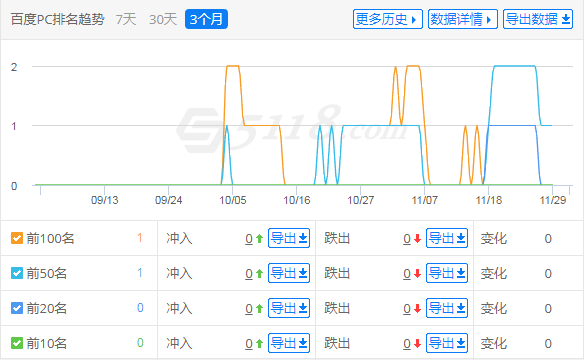Export 冲入 data for 前50名 row
The width and height of the screenshot is (584, 360).
289,273
